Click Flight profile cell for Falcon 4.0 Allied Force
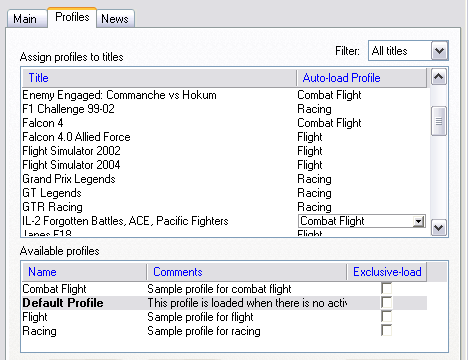This screenshot has width=468, height=360. 310,137
